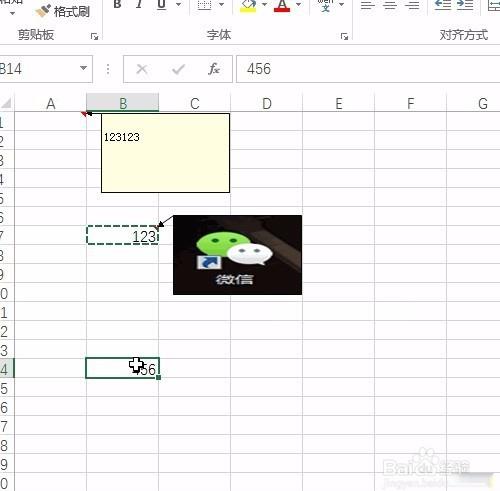Select column C header
This screenshot has height=491, width=500.
[x=195, y=103]
